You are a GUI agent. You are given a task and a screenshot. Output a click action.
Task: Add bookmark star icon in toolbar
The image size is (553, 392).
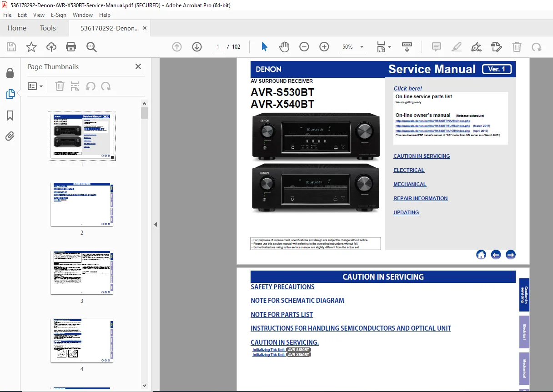coord(31,47)
